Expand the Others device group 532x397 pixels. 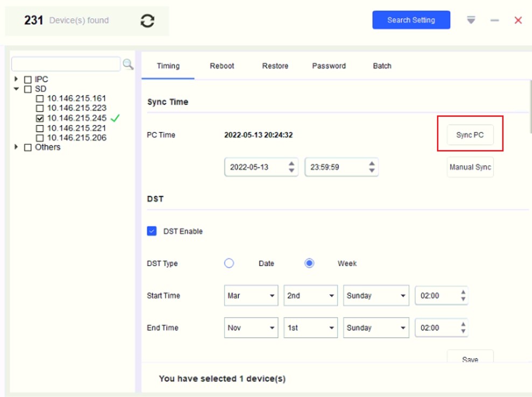[17, 147]
